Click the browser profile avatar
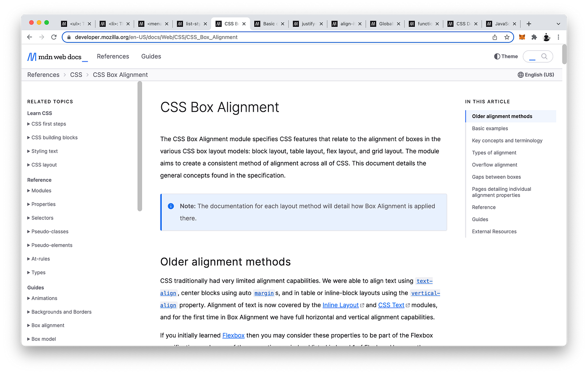This screenshot has height=374, width=588. click(x=546, y=37)
